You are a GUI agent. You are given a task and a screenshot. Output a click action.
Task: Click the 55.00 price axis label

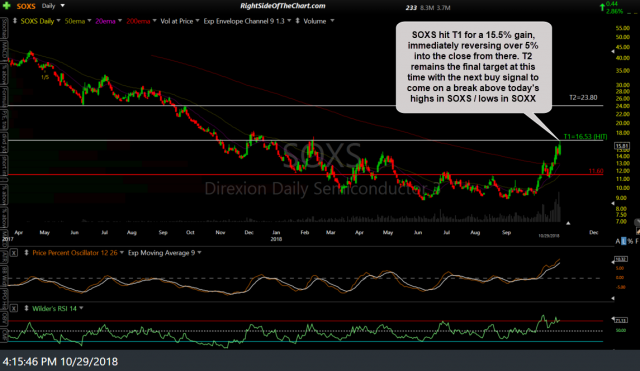click(622, 28)
